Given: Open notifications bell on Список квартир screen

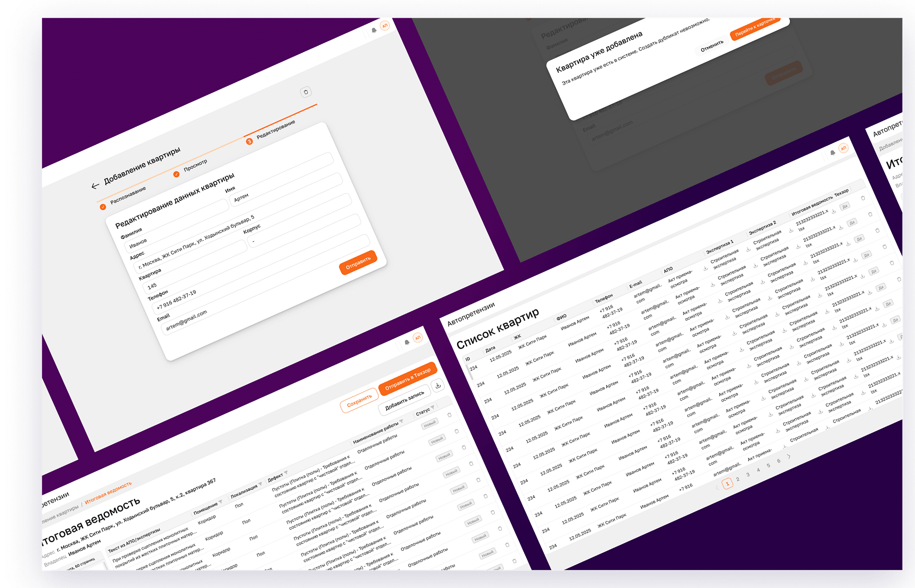Looking at the screenshot, I should pyautogui.click(x=833, y=153).
